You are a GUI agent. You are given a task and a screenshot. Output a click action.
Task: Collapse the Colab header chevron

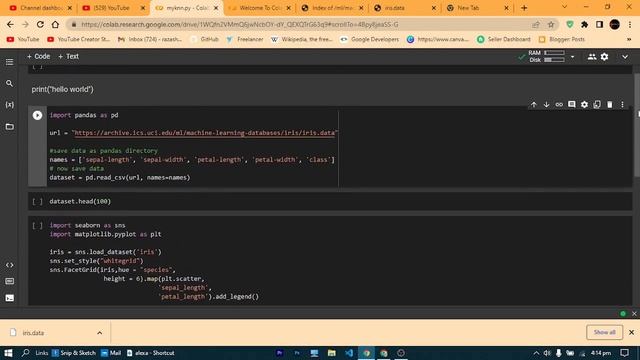coord(625,57)
